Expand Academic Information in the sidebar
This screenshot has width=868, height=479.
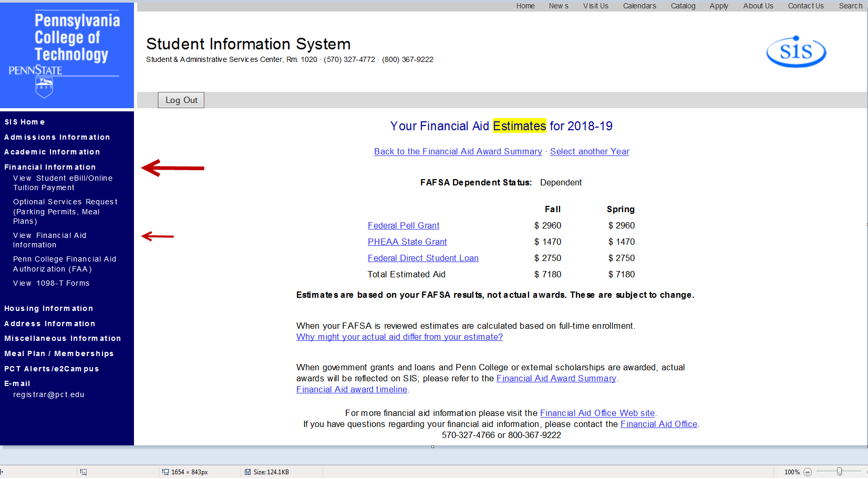pyautogui.click(x=51, y=152)
